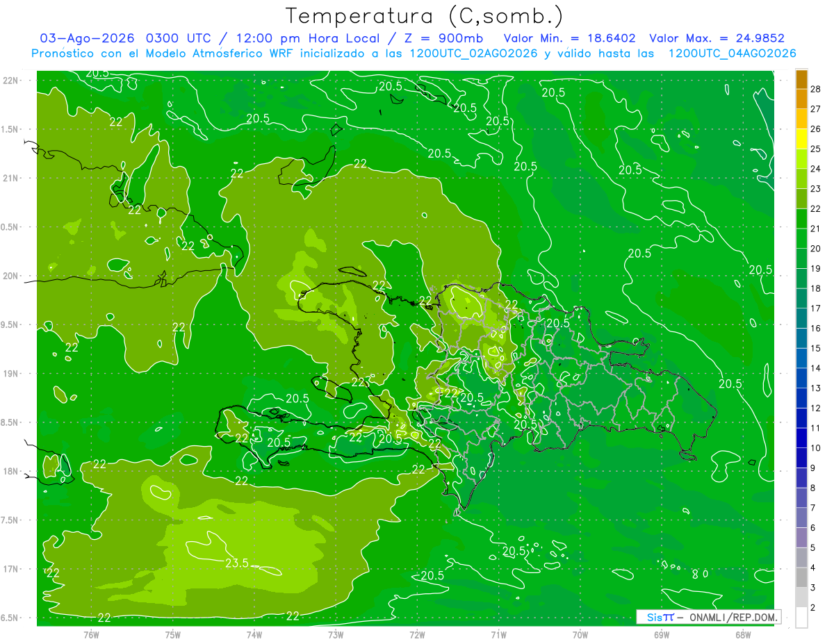834x644 pixels.
Task: Click the "69W" longitude axis label
Action: click(662, 634)
